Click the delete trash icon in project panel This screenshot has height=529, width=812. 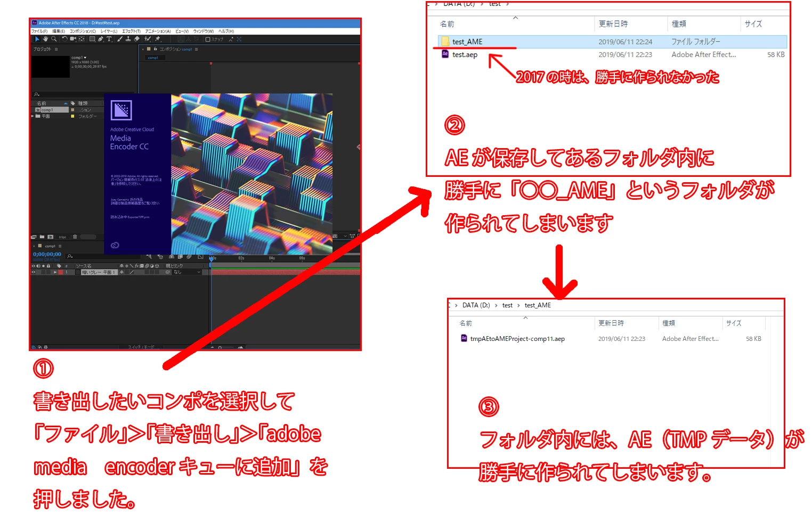[x=75, y=237]
